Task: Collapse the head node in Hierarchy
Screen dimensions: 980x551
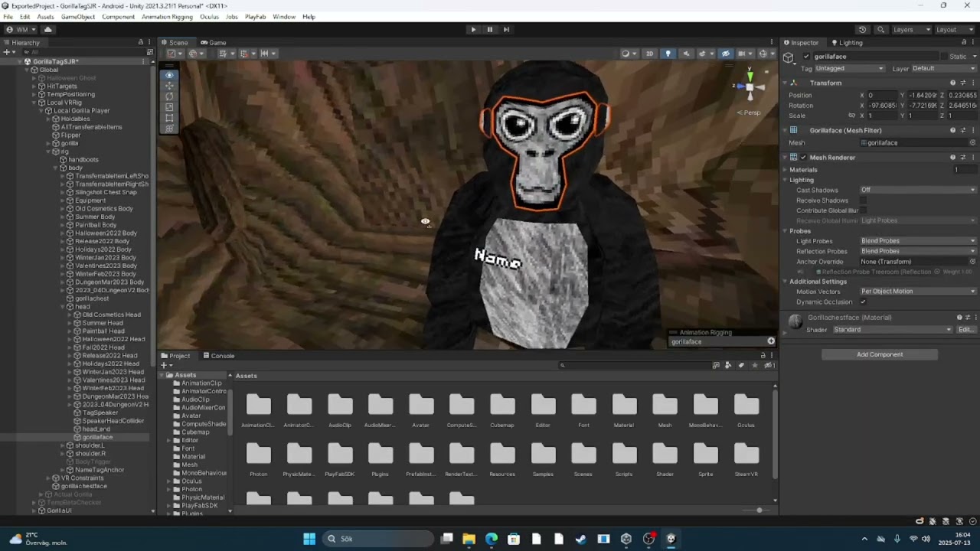Action: [64, 307]
